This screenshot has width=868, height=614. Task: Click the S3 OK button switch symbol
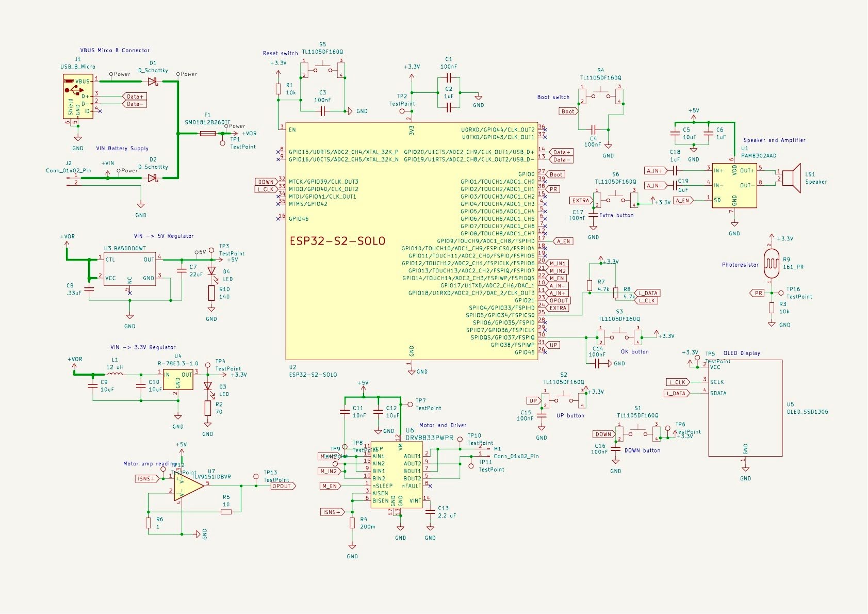point(619,336)
